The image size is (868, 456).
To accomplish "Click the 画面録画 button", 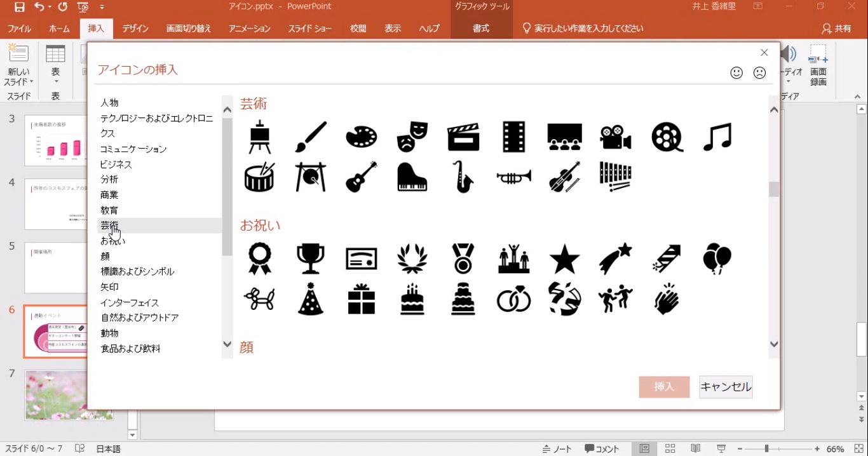I will [x=818, y=65].
